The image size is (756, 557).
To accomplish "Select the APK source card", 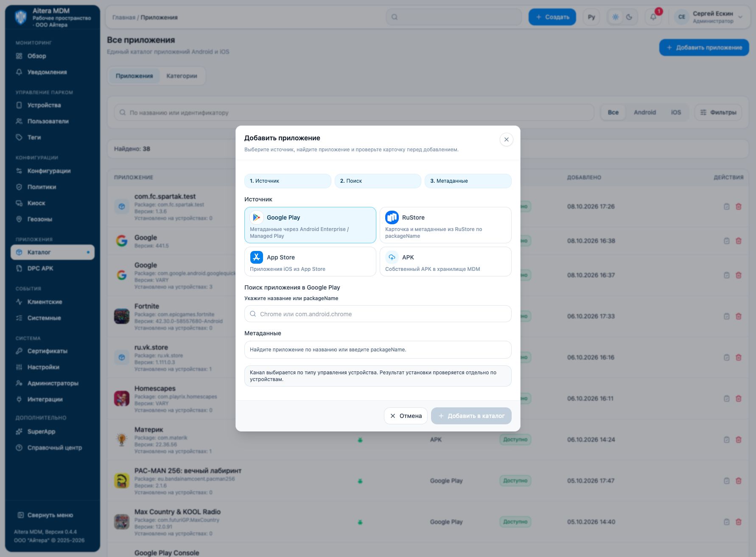I will pyautogui.click(x=445, y=262).
